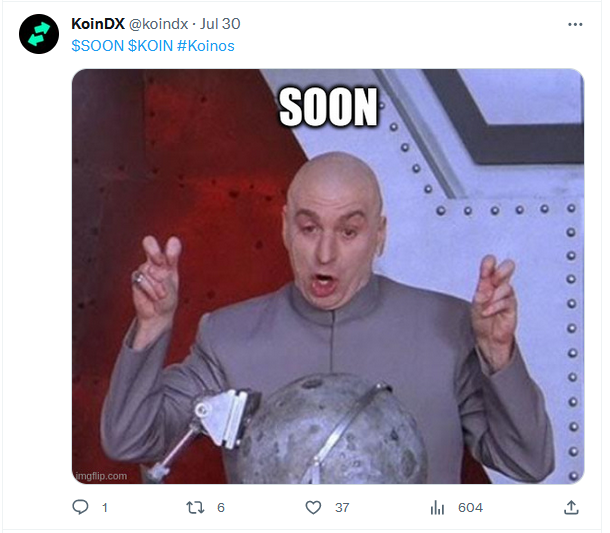This screenshot has height=533, width=610.
Task: Click the reply speech bubble icon
Action: point(81,507)
